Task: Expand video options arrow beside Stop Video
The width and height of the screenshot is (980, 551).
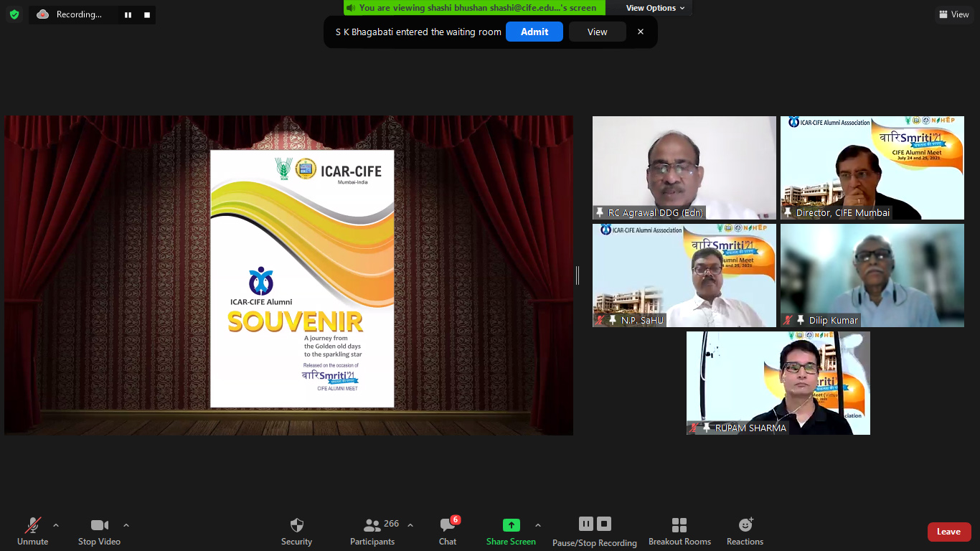Action: click(126, 525)
